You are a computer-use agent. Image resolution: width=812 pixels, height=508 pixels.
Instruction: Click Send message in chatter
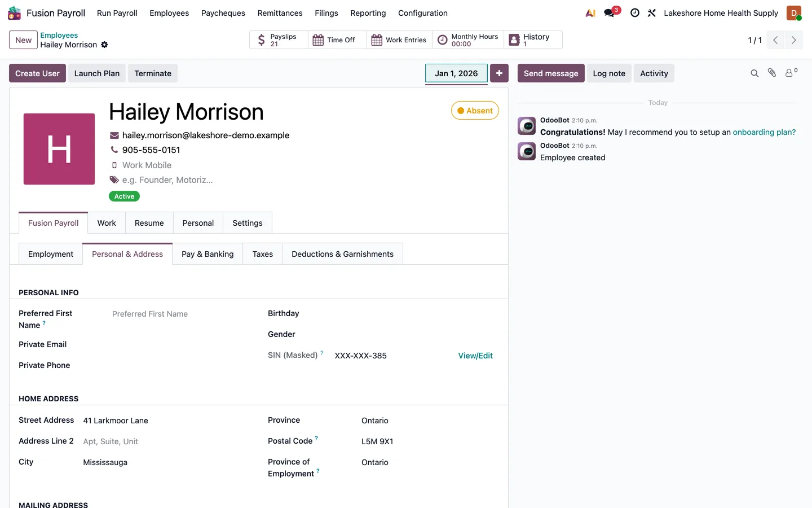(551, 73)
